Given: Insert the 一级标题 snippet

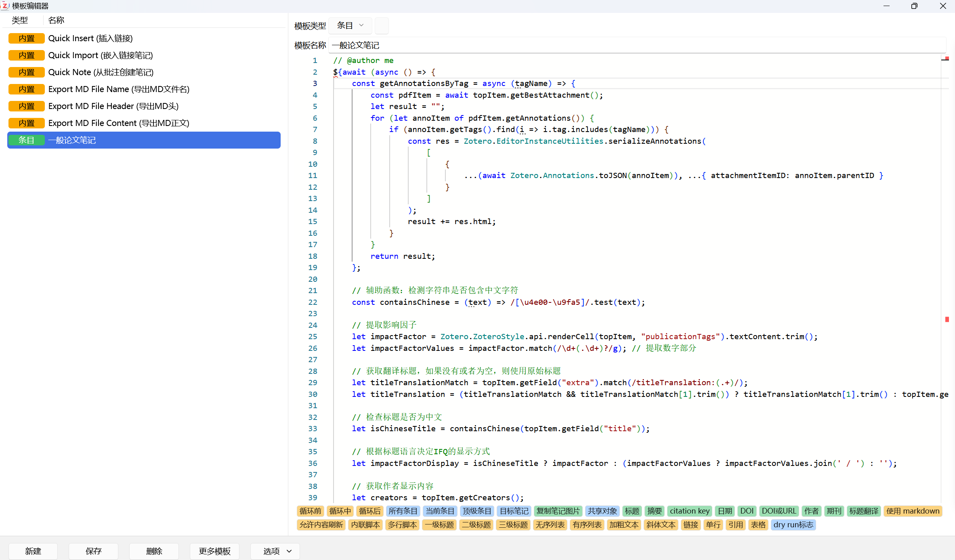Looking at the screenshot, I should pos(440,525).
